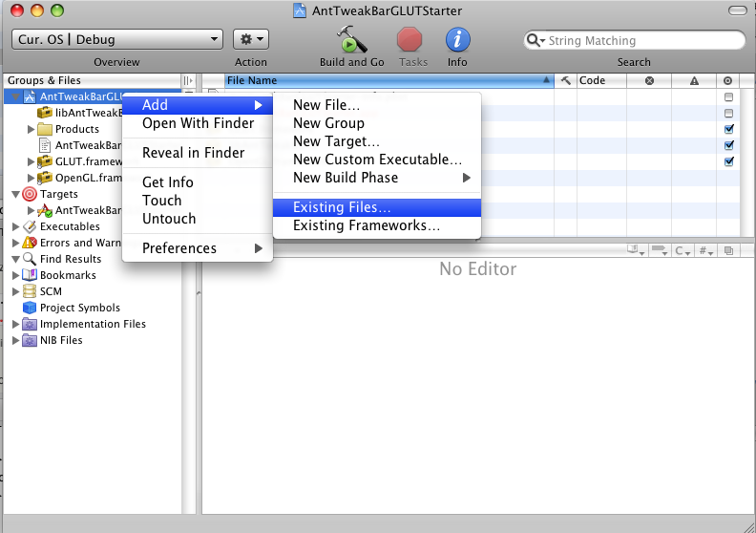Click the Find Results magnifier icon
Image resolution: width=756 pixels, height=533 pixels.
29,259
